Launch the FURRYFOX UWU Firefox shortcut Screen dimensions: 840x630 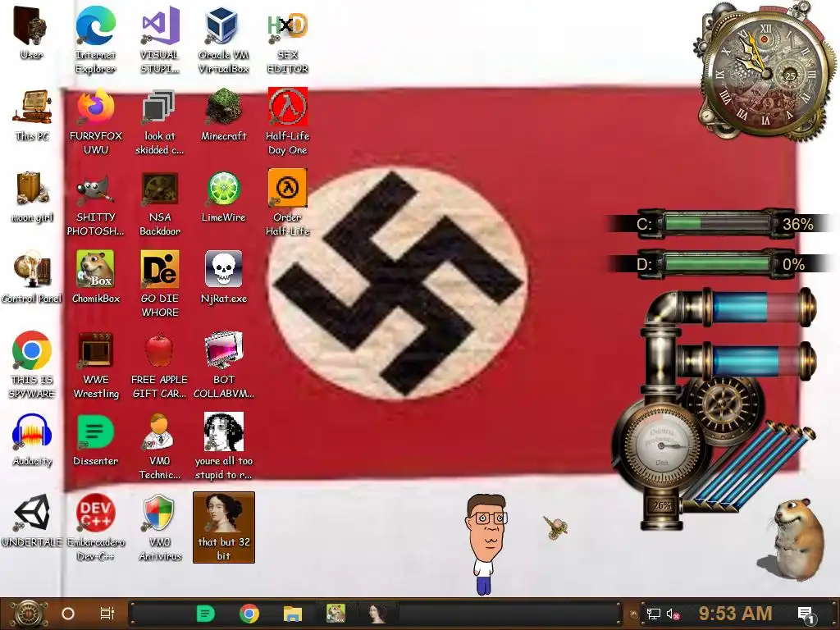[96, 122]
